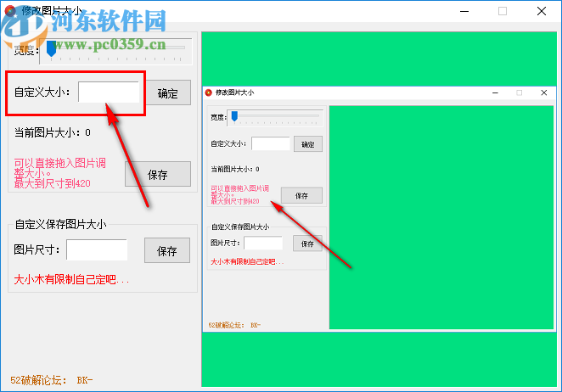The height and width of the screenshot is (392, 562).
Task: Click 自定义保存图片大小 group label in main window
Action: click(60, 225)
